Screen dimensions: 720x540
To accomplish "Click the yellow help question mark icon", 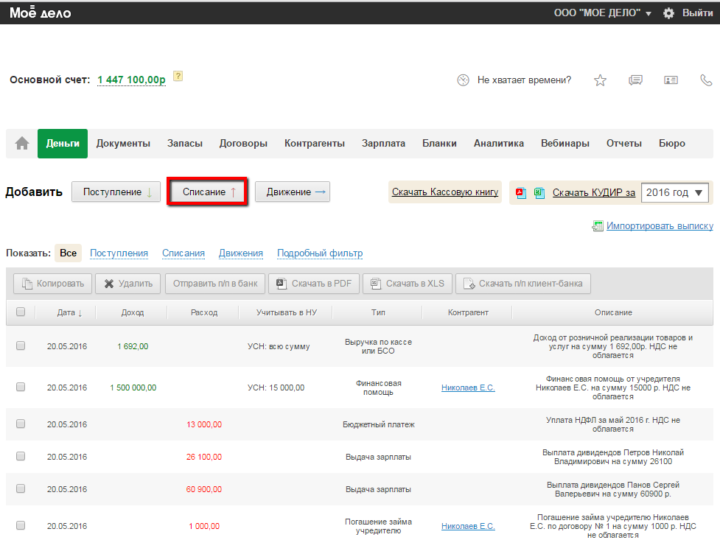I will (x=178, y=76).
